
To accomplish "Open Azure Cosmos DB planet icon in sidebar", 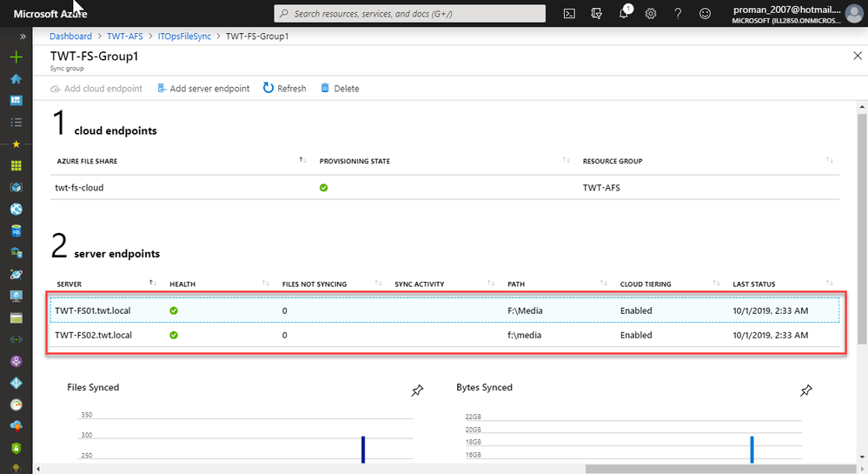I will [16, 275].
